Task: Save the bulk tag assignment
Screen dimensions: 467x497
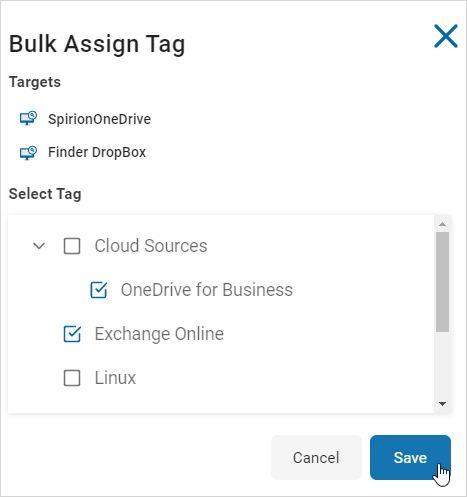Action: (x=410, y=457)
